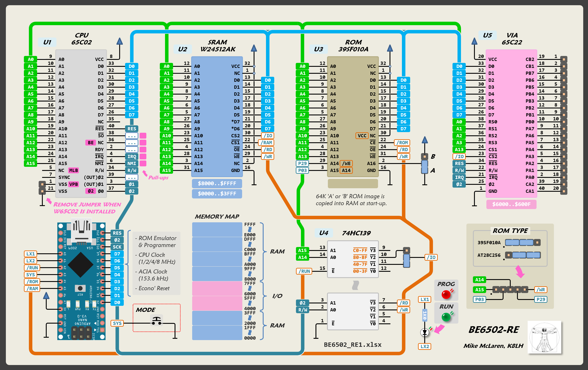Select the /ROM chip enable signal label

point(402,142)
